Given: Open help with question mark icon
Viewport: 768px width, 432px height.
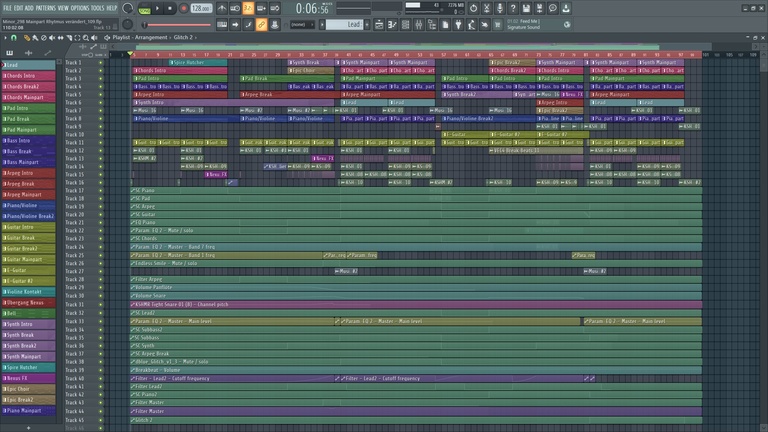Looking at the screenshot, I should click(513, 8).
